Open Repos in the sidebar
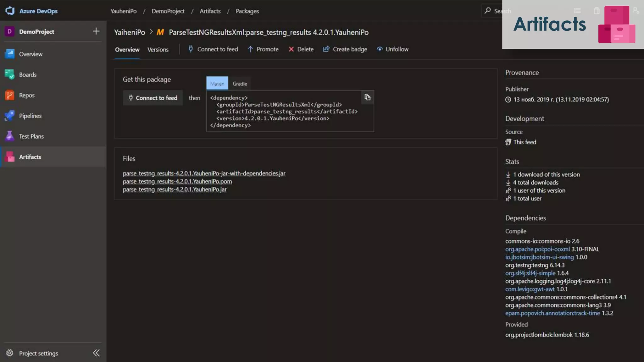Viewport: 644px width, 362px height. tap(27, 95)
